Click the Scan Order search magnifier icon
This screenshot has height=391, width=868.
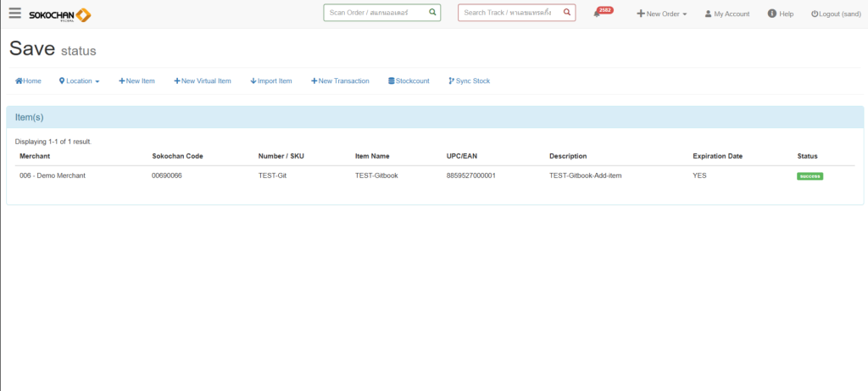click(x=432, y=13)
